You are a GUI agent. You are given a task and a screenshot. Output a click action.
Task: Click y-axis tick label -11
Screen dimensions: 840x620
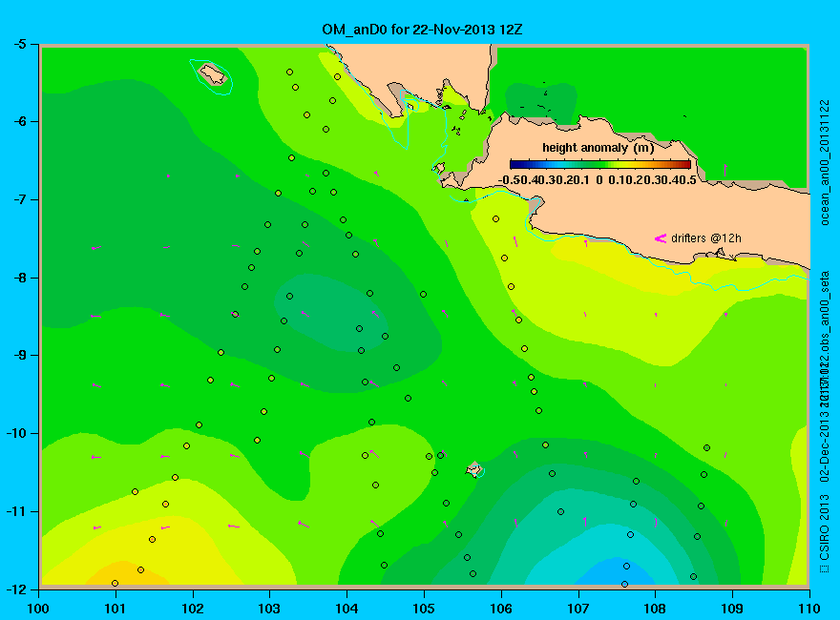(x=15, y=511)
